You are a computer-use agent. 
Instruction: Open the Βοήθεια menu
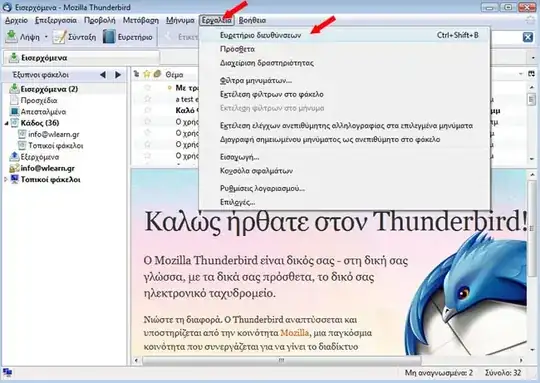(252, 20)
